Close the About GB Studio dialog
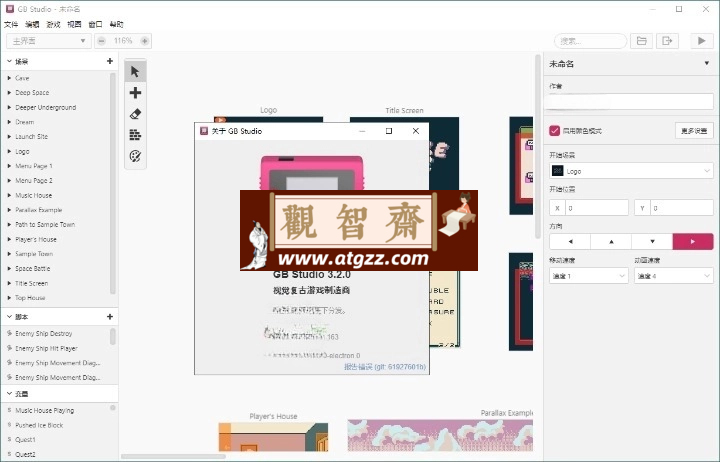720x462 pixels. [x=416, y=131]
